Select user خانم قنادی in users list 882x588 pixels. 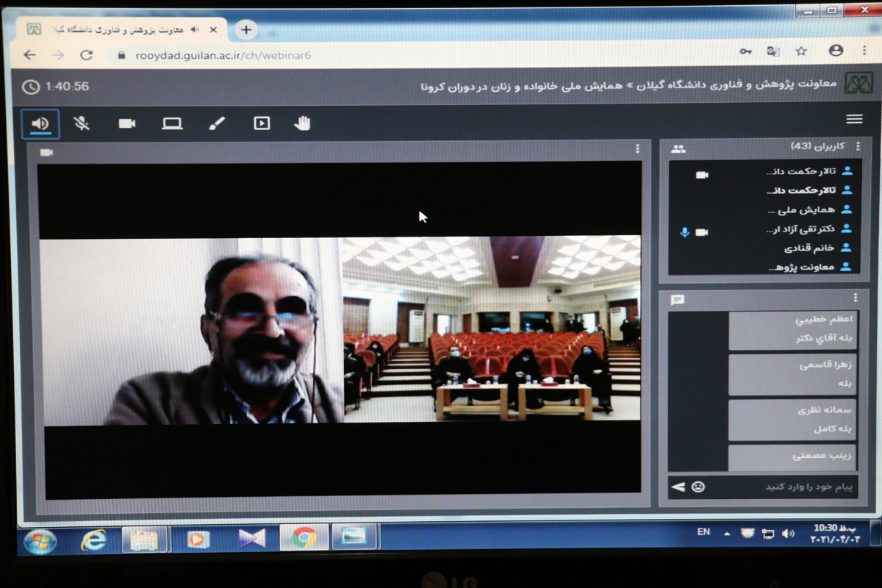click(807, 248)
